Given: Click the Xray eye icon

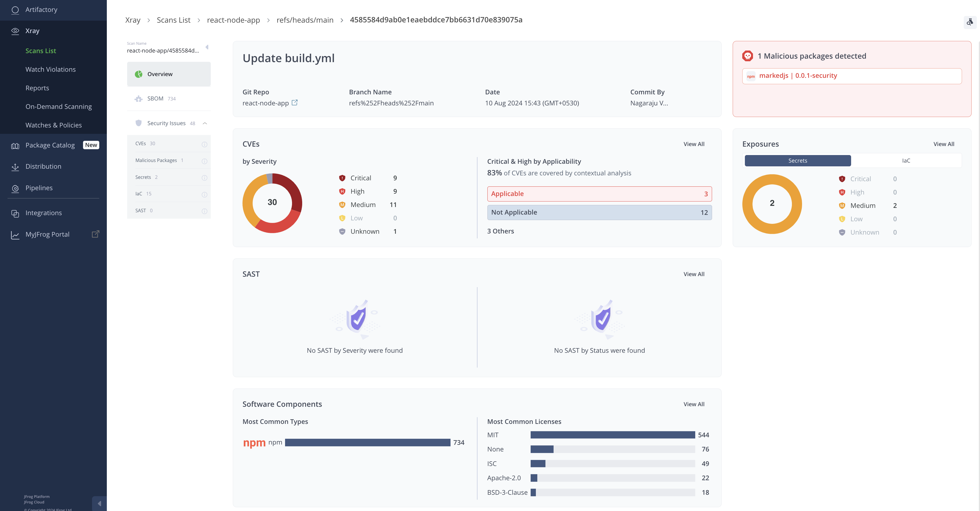Looking at the screenshot, I should click(15, 31).
